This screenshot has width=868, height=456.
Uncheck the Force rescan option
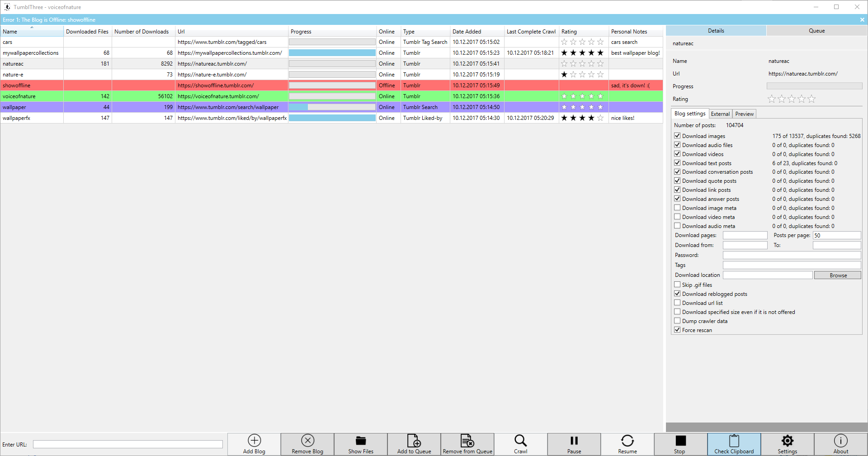point(677,330)
